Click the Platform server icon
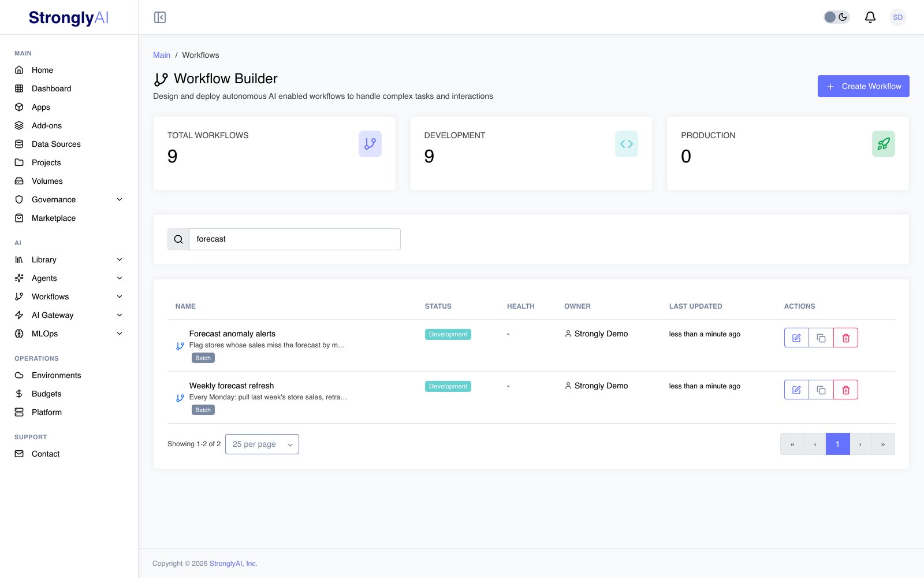Image resolution: width=924 pixels, height=578 pixels. click(x=19, y=412)
